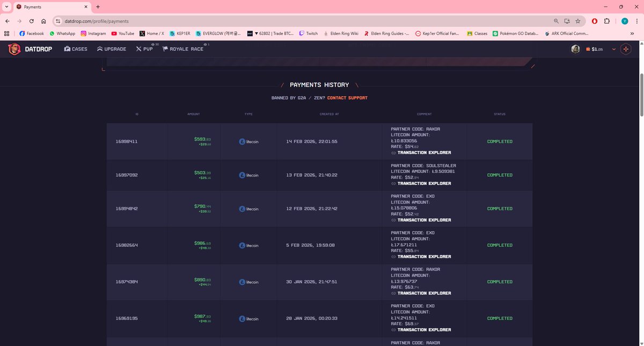Select payment ID 16994842

click(127, 209)
